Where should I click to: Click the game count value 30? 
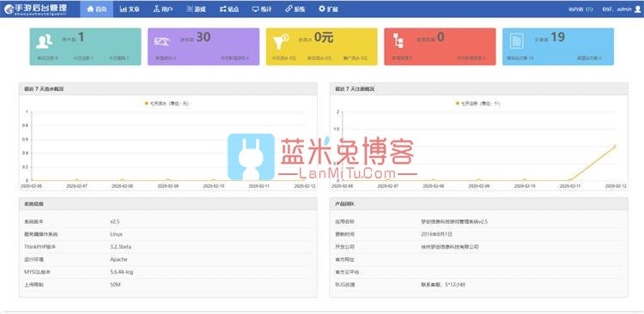pos(204,38)
